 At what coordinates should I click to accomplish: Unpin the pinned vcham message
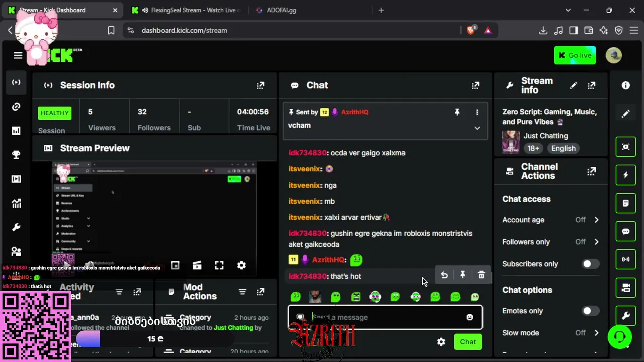coord(457,112)
